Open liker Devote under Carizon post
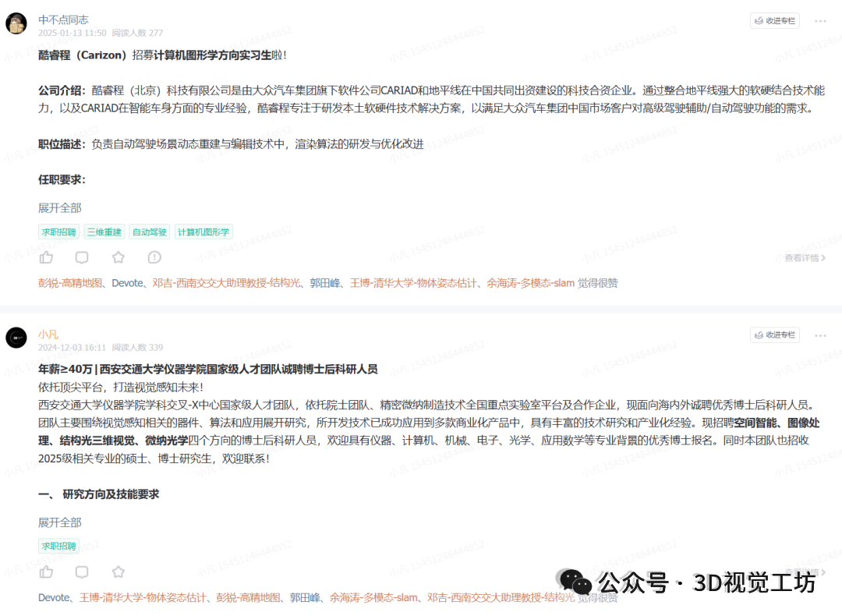Screen dimensions: 842x616 [x=127, y=283]
